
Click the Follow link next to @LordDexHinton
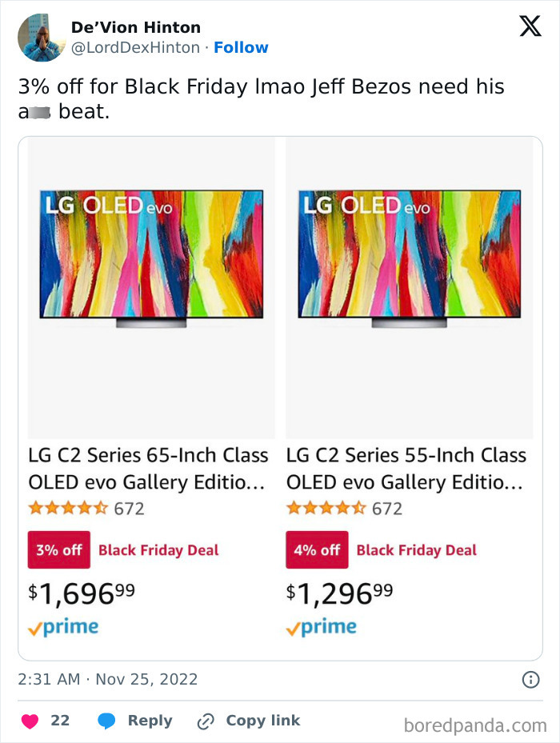[x=242, y=47]
